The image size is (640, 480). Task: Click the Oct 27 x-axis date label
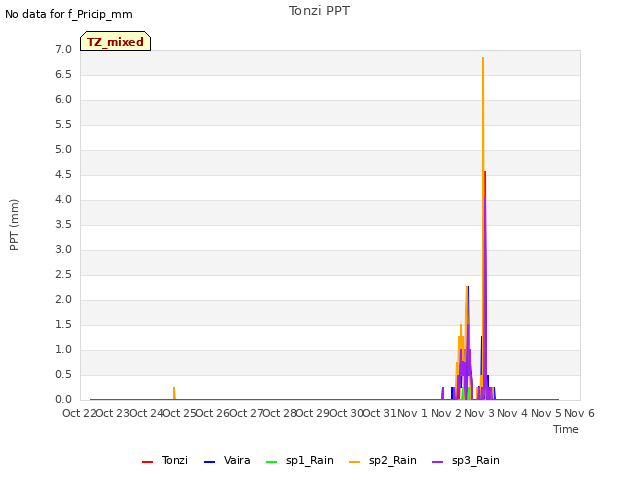pyautogui.click(x=247, y=413)
